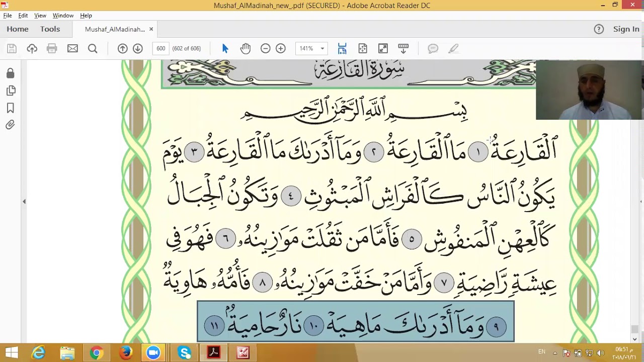Open Google Chrome from the taskbar
Screen dimensions: 644x362
97,353
